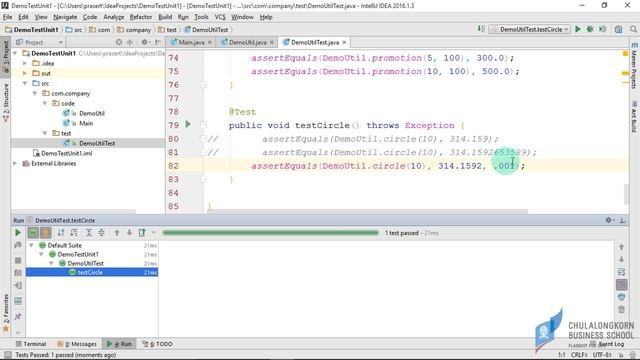
Task: Print Run output icon
Action: [621, 297]
